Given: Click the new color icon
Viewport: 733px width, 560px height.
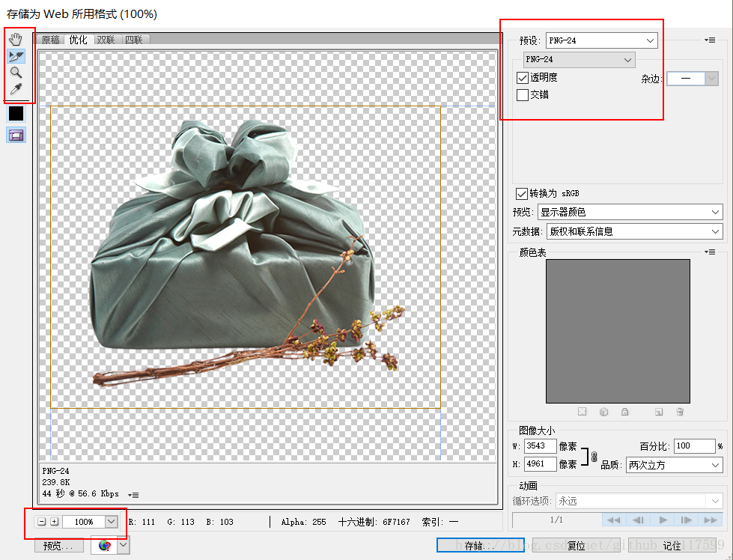Looking at the screenshot, I should [659, 412].
